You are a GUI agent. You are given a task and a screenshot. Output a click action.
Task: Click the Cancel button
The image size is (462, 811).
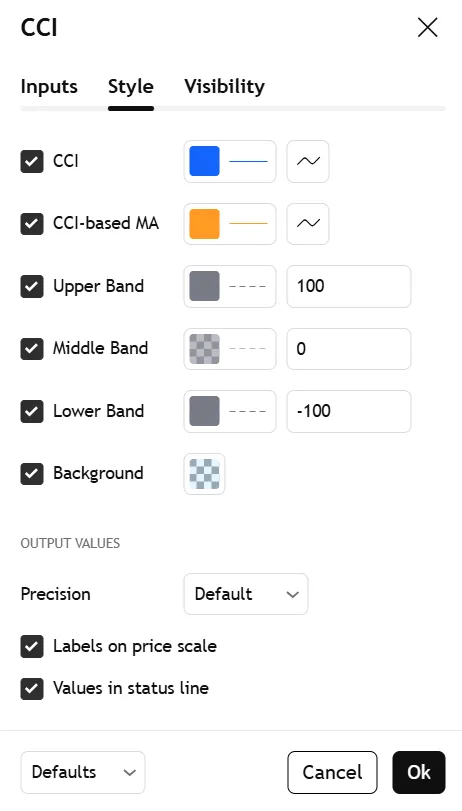click(332, 772)
